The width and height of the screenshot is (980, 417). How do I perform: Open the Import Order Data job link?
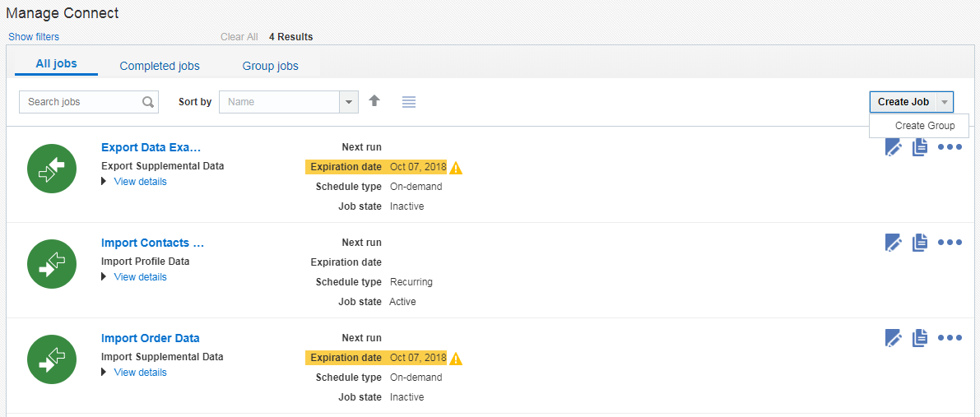tap(151, 338)
